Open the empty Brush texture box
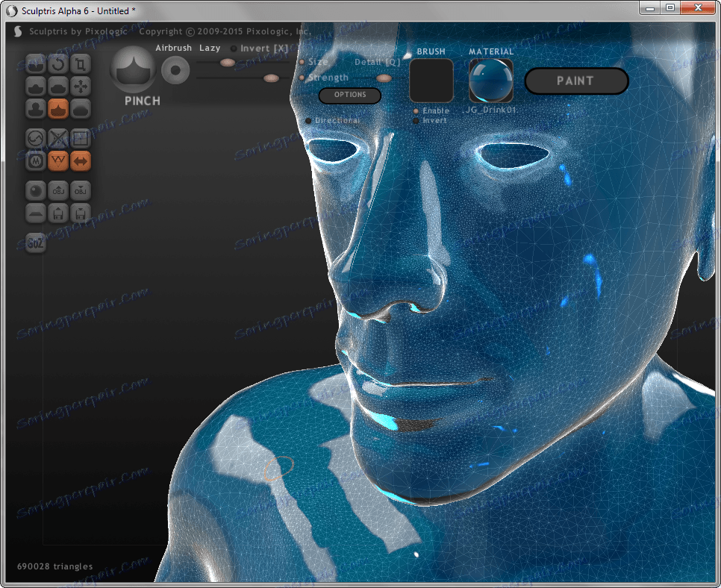This screenshot has height=588, width=721. pyautogui.click(x=431, y=81)
